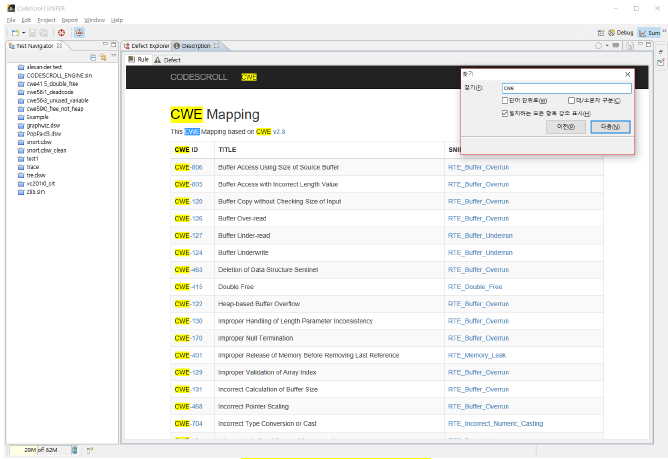668x459 pixels.
Task: Collapse all in Test Navigator
Action: click(93, 57)
